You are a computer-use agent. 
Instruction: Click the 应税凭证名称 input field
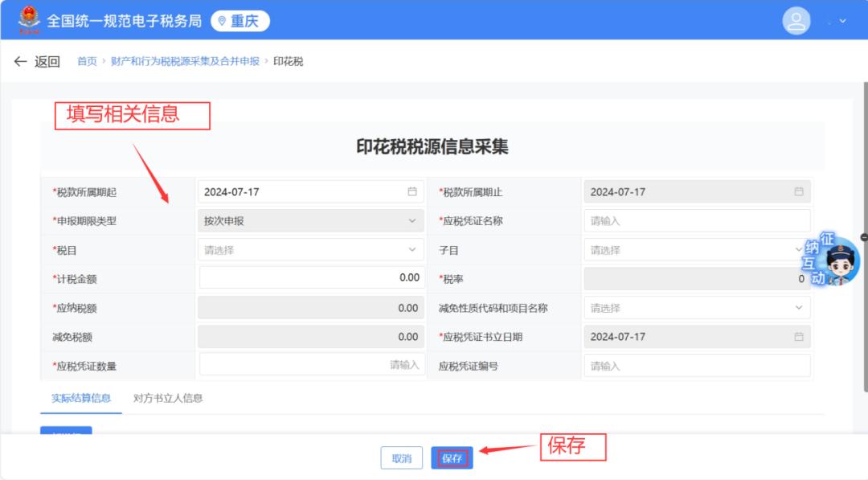tap(697, 221)
